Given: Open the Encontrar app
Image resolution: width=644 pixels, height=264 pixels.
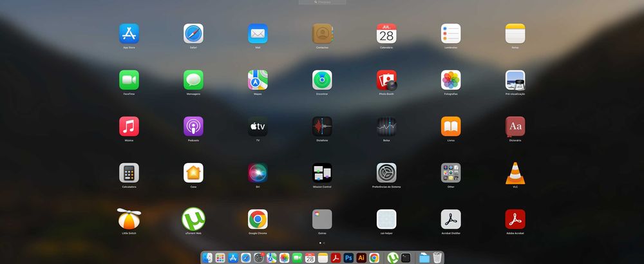Looking at the screenshot, I should [323, 80].
